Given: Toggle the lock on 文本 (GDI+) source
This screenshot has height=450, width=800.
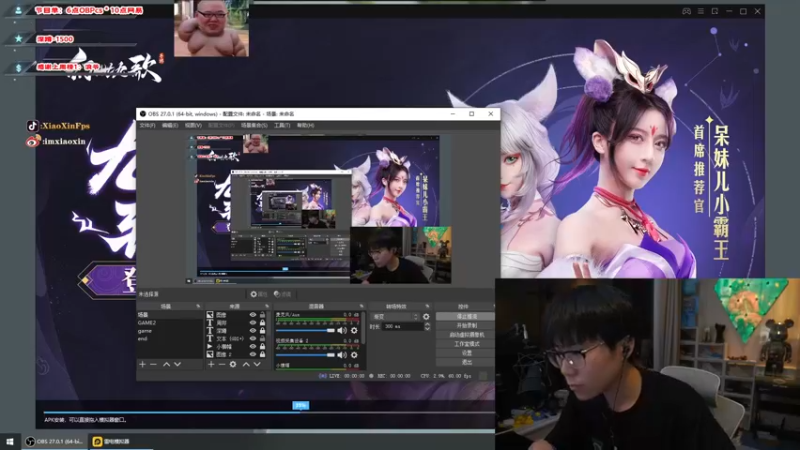Looking at the screenshot, I should (262, 338).
